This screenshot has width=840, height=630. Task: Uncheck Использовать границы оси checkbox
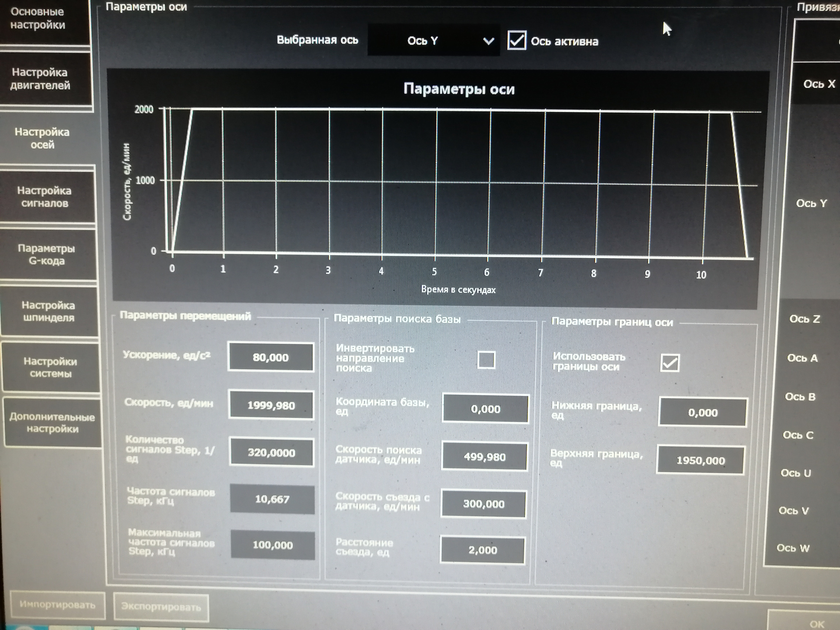tap(670, 363)
